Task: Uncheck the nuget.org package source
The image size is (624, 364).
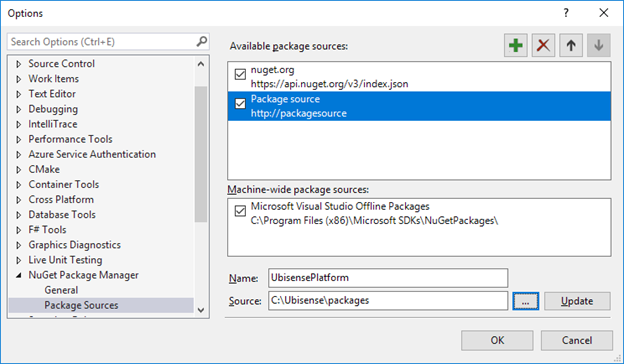Action: pyautogui.click(x=240, y=74)
